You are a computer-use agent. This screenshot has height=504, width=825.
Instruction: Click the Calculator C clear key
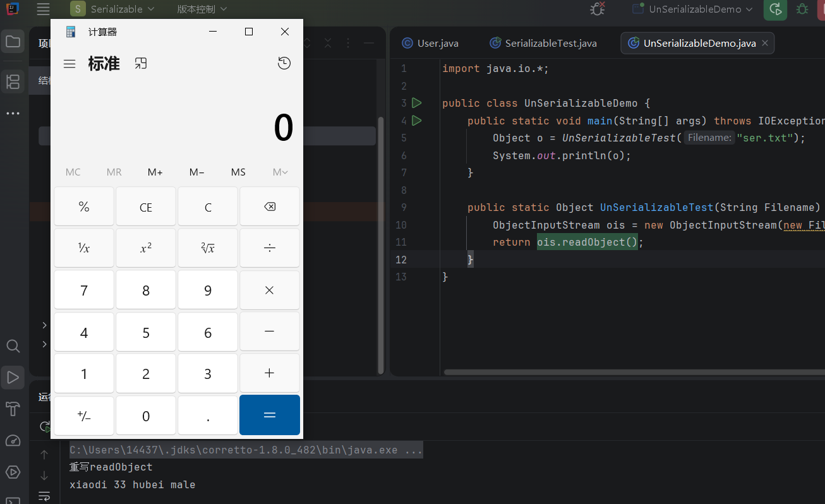pyautogui.click(x=208, y=207)
